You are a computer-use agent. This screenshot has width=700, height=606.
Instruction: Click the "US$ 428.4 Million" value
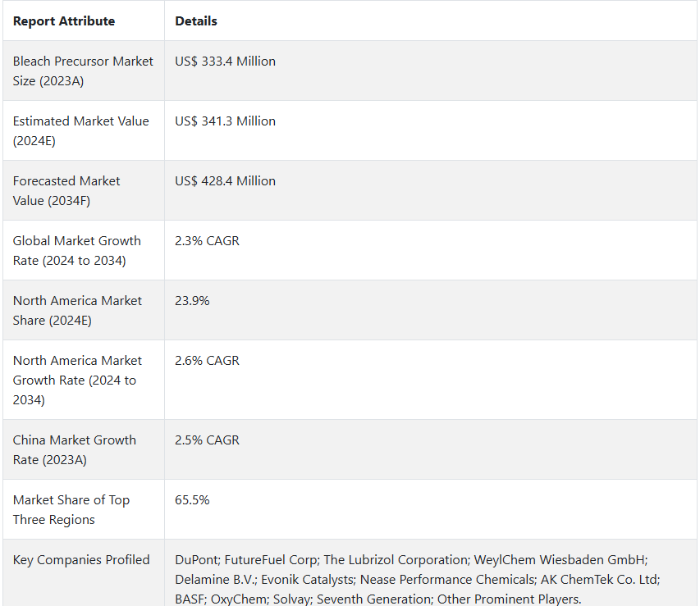click(225, 181)
